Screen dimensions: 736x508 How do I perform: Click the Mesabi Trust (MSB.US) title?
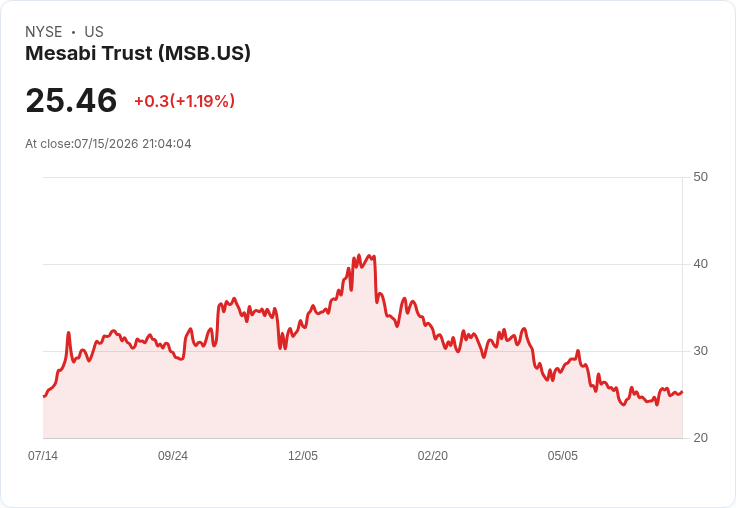click(x=138, y=53)
